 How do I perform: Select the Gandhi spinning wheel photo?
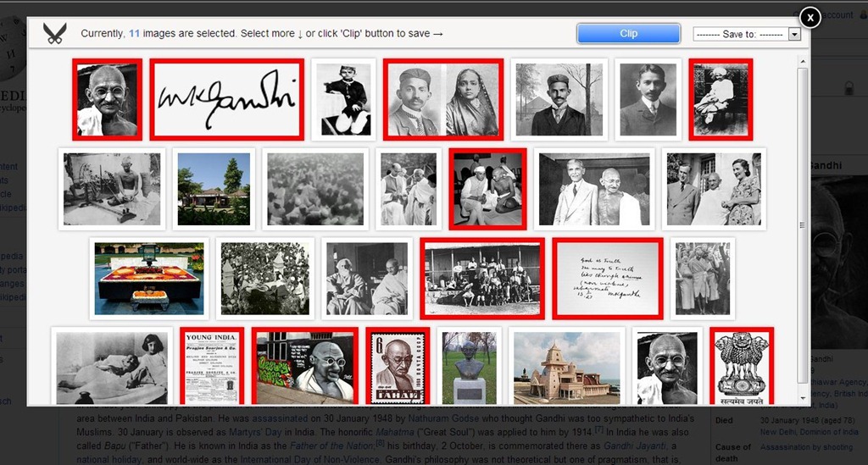[x=112, y=189]
